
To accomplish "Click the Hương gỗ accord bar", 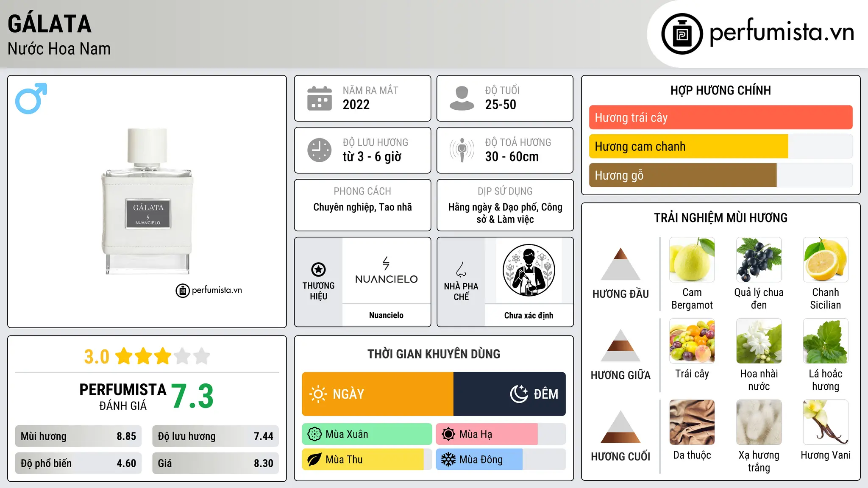I will [721, 175].
